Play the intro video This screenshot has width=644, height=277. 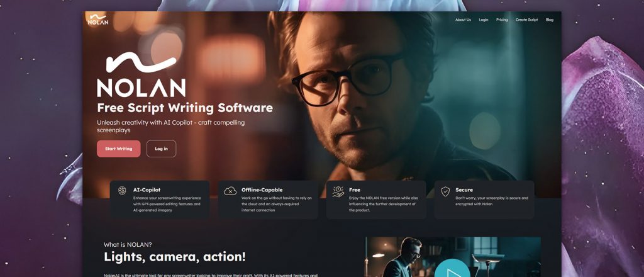452,272
